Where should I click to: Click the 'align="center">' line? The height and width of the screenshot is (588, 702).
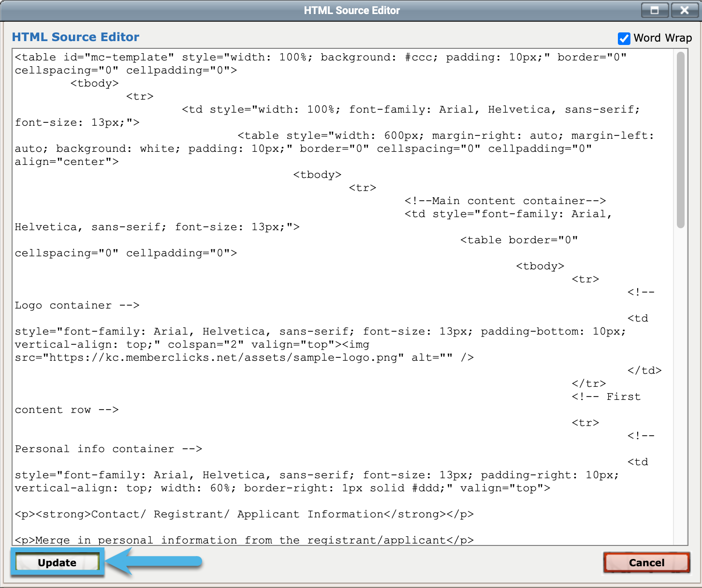coord(67,162)
